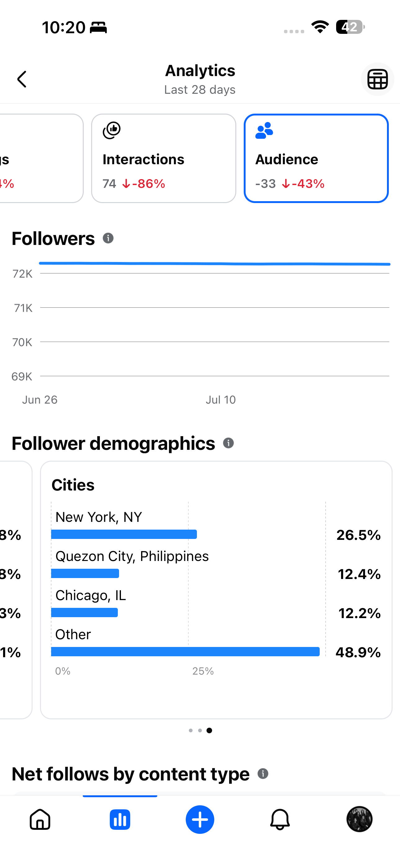400x868 pixels.
Task: Open the previous demographics card on left
Action: tap(16, 590)
